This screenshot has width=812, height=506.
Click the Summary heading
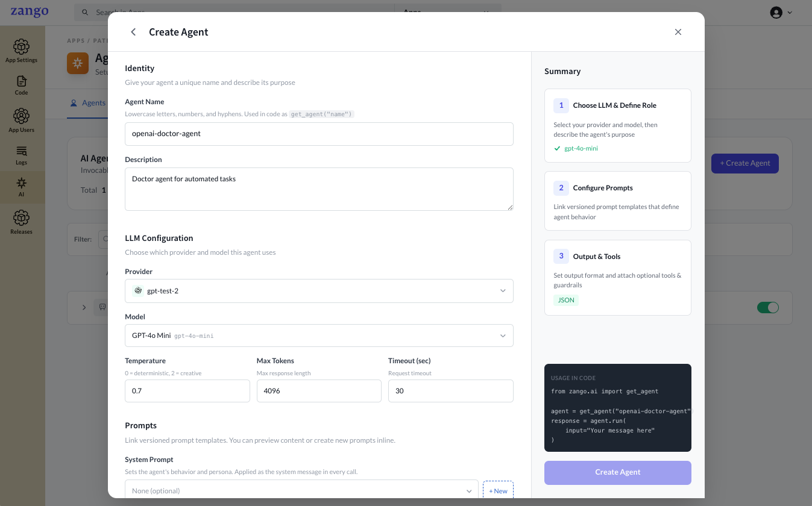562,71
